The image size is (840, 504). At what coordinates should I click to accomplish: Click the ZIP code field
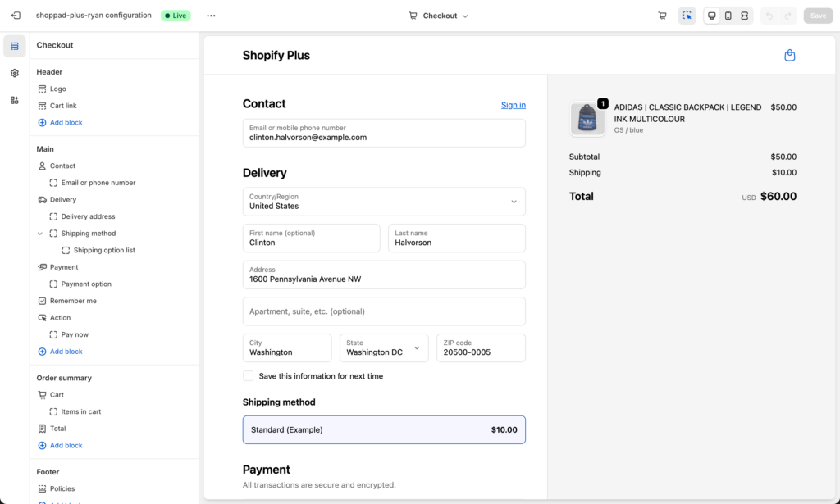tap(481, 347)
